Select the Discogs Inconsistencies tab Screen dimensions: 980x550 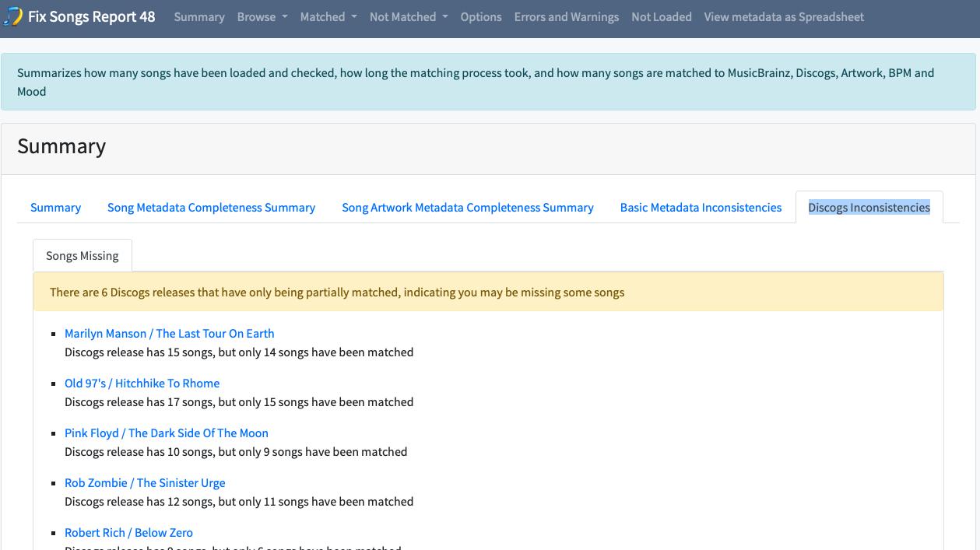869,207
